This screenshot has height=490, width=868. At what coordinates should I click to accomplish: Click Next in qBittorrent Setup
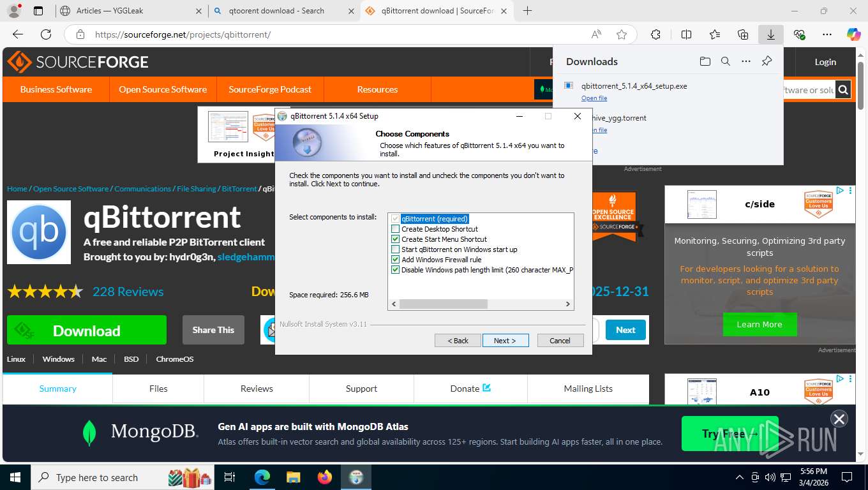pyautogui.click(x=505, y=341)
